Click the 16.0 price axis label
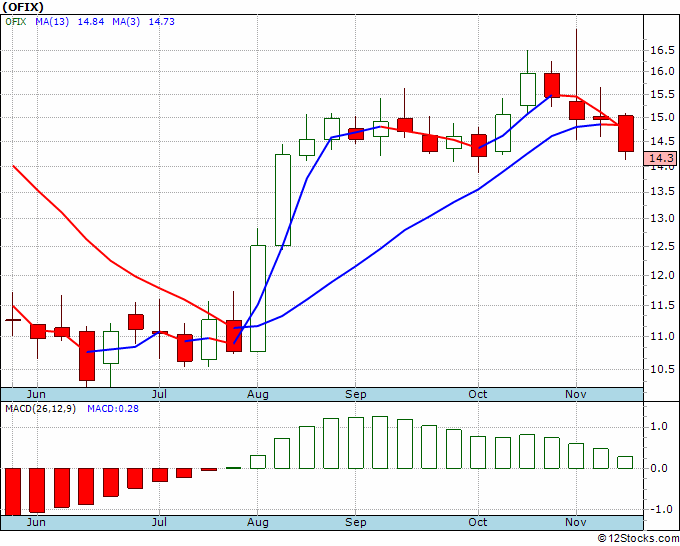 tap(662, 71)
